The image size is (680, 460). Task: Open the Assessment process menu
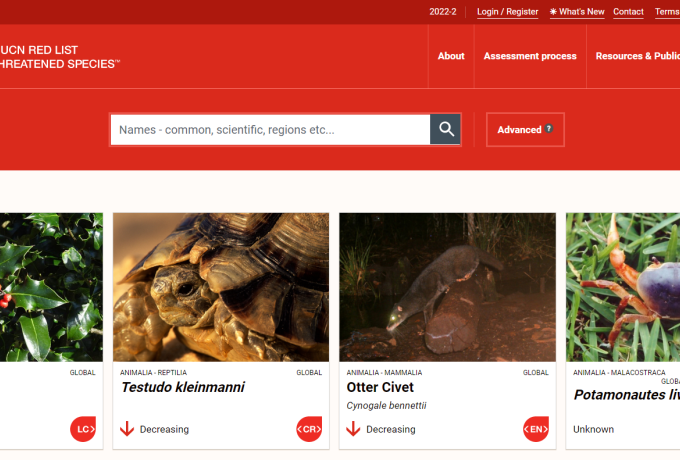point(530,56)
